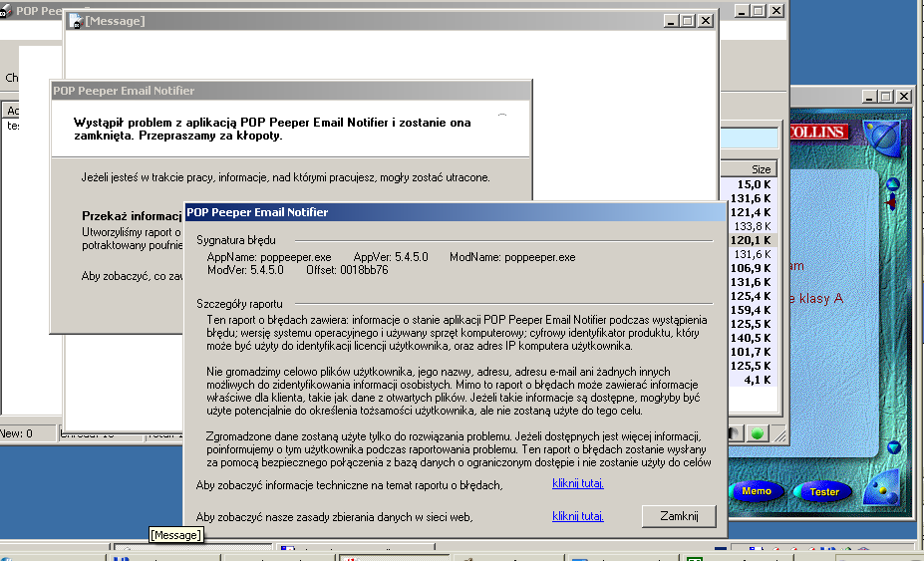924x561 pixels.
Task: Click the green status light in POP Peeper
Action: pos(758,433)
